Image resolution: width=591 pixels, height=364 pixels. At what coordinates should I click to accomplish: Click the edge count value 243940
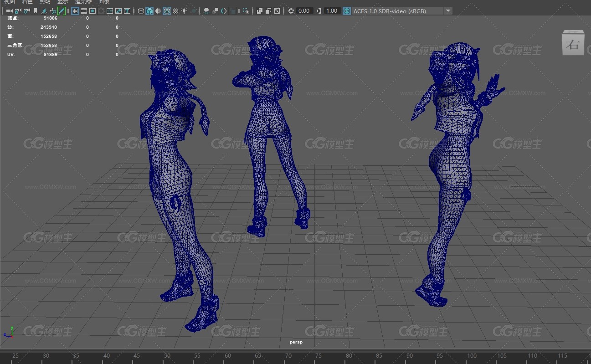(49, 27)
